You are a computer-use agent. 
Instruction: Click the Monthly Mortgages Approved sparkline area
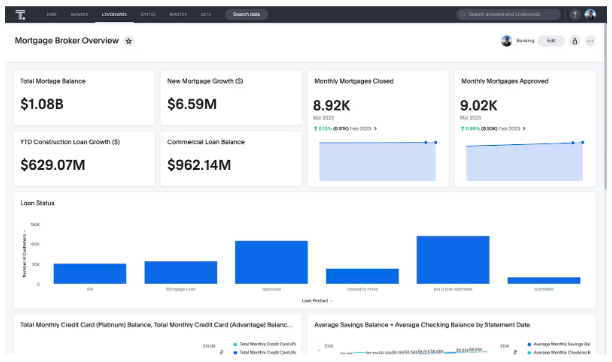[524, 162]
